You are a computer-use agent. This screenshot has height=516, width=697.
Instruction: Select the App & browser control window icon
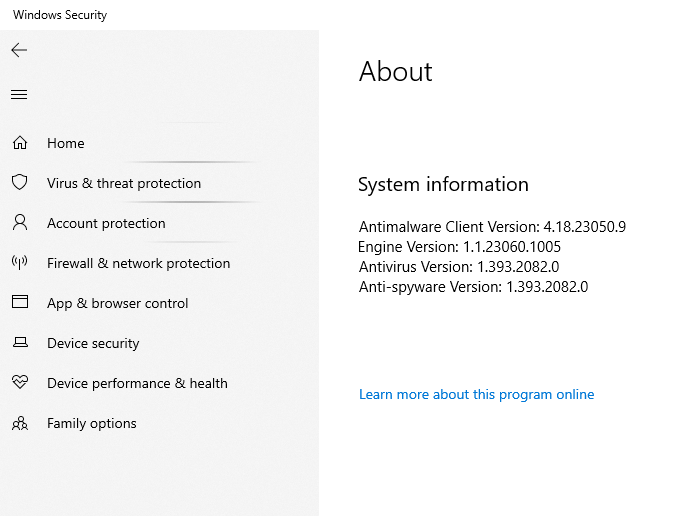pyautogui.click(x=19, y=303)
